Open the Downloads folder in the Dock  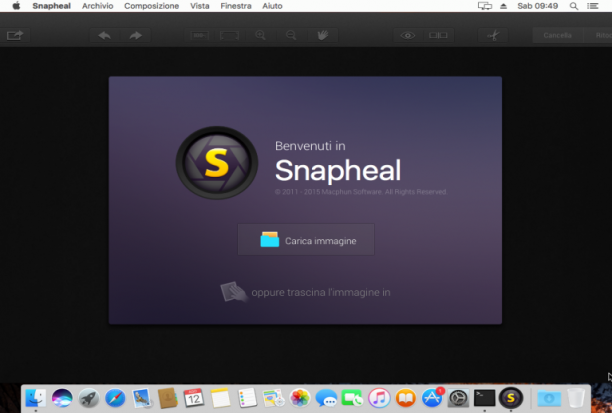point(549,398)
